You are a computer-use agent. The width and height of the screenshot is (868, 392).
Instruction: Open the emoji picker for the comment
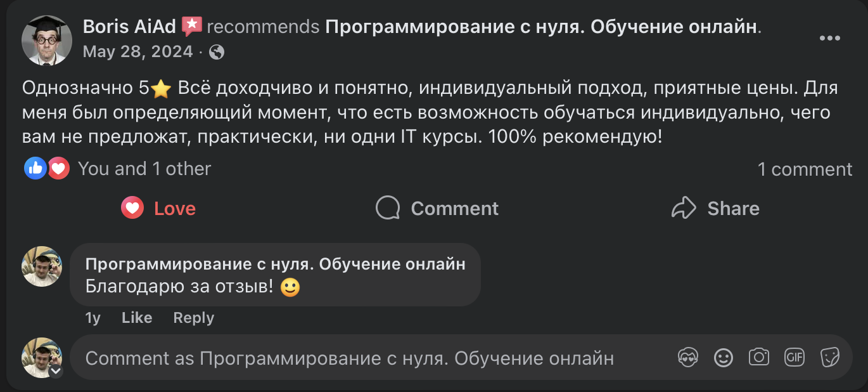[723, 358]
